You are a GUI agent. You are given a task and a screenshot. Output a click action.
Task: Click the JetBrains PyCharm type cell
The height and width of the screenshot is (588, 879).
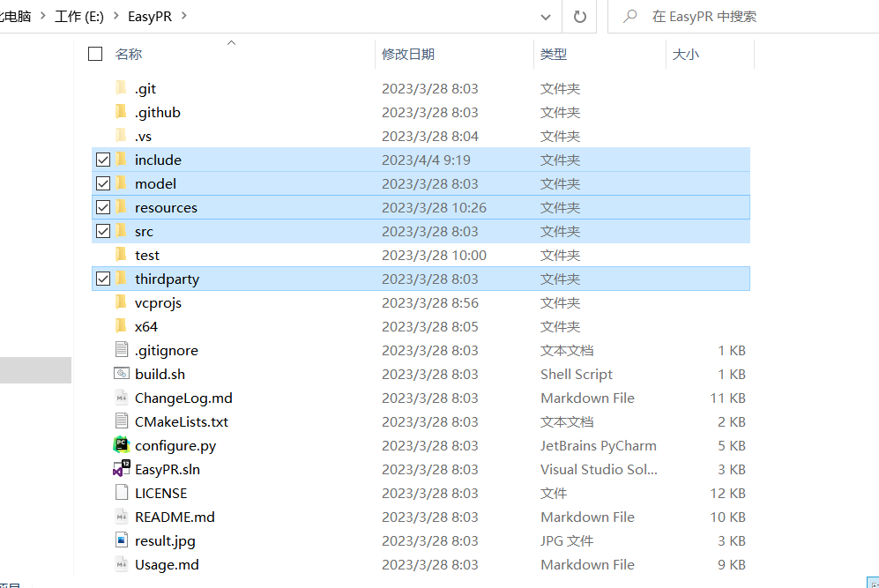pos(598,445)
